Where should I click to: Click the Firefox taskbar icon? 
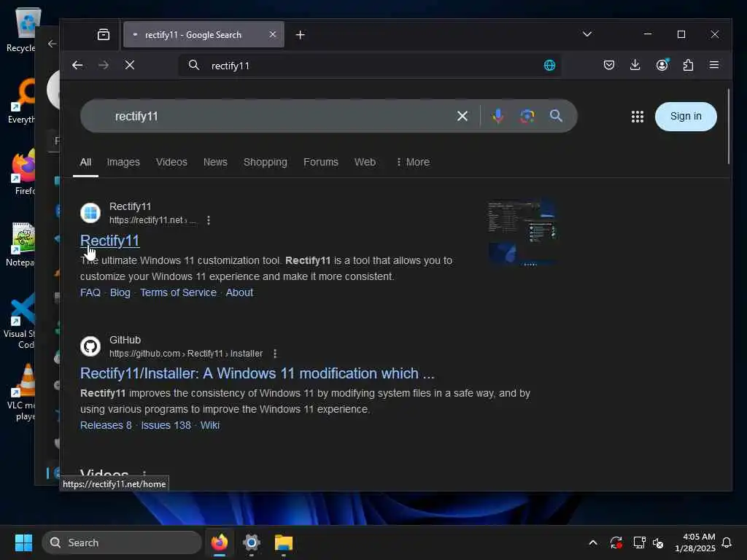(x=220, y=542)
